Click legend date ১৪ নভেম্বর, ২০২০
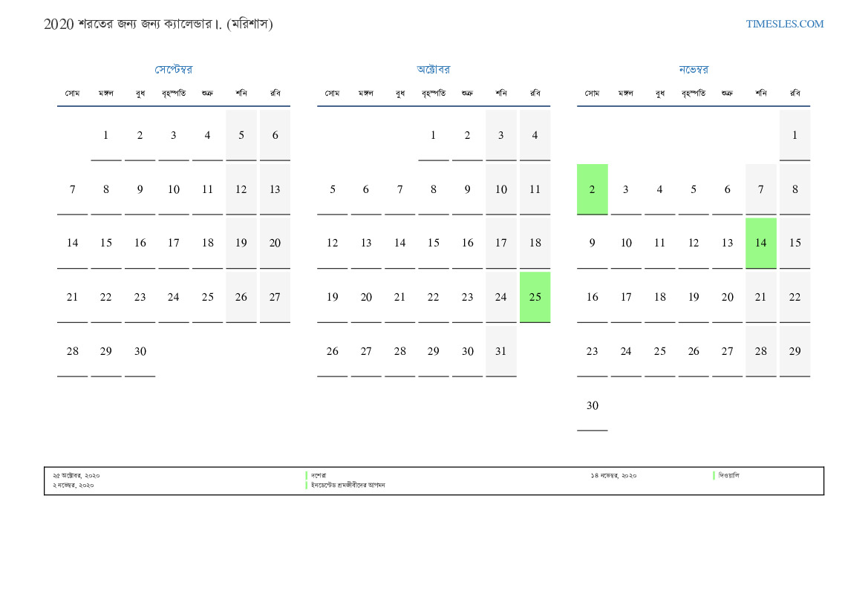This screenshot has height=614, width=868. tap(613, 475)
